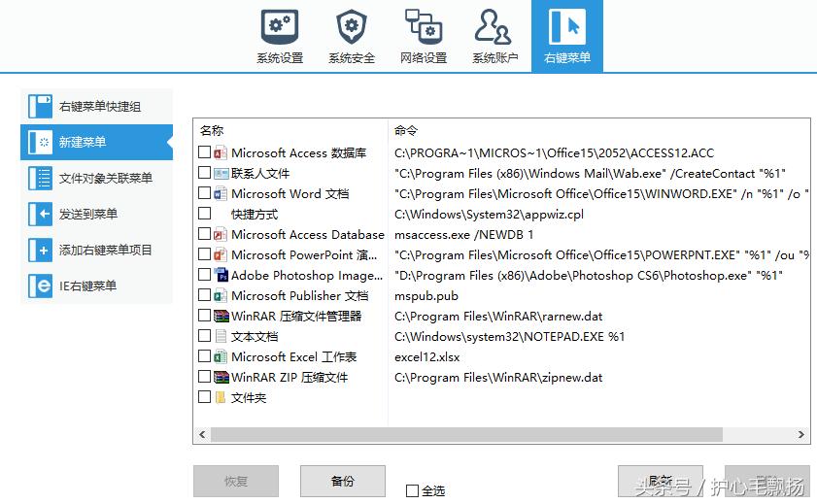Image resolution: width=817 pixels, height=504 pixels.
Task: Click the 文件对象关联菜单 sidebar icon
Action: coord(40,178)
